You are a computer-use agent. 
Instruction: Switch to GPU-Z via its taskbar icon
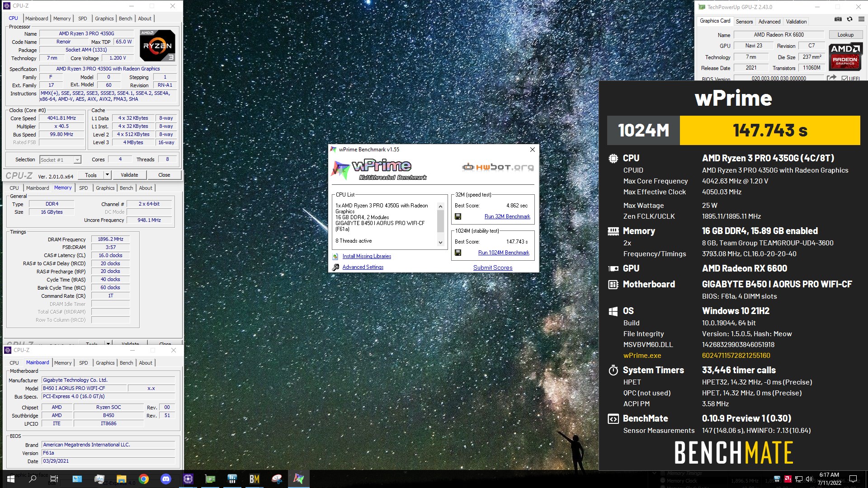(x=210, y=479)
